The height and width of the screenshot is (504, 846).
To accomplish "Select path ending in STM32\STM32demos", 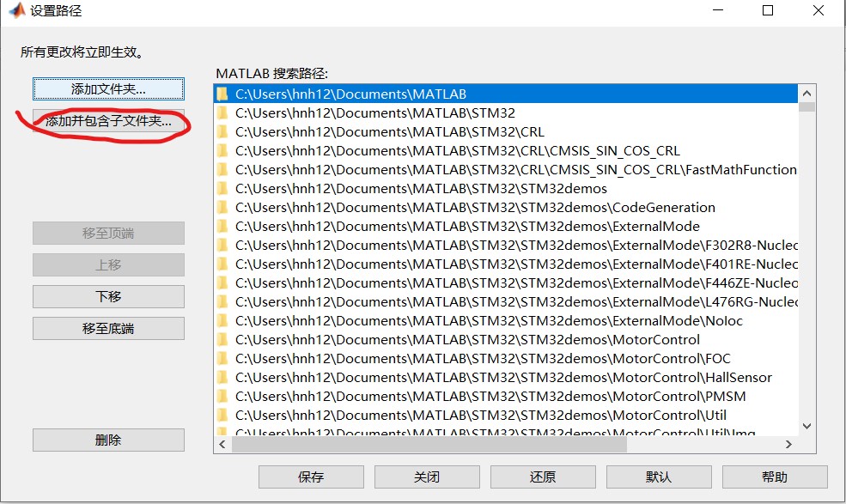I will (506, 188).
